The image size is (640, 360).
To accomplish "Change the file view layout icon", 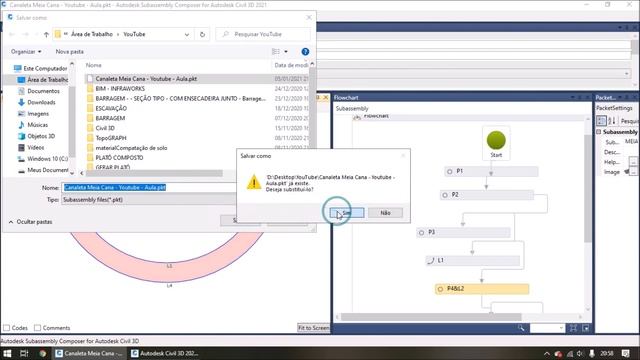I will pos(276,51).
